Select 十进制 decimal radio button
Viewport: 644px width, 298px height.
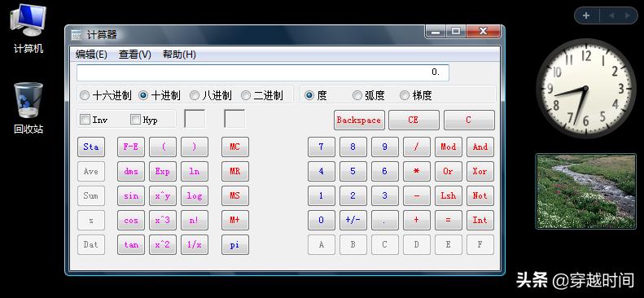(x=143, y=95)
